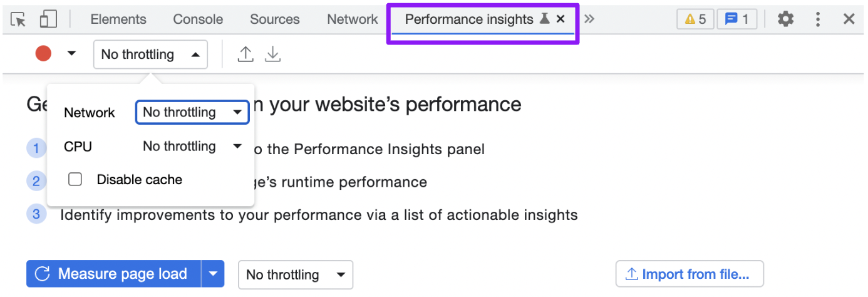This screenshot has width=868, height=297.
Task: Open the Network throttling dropdown
Action: tap(192, 113)
